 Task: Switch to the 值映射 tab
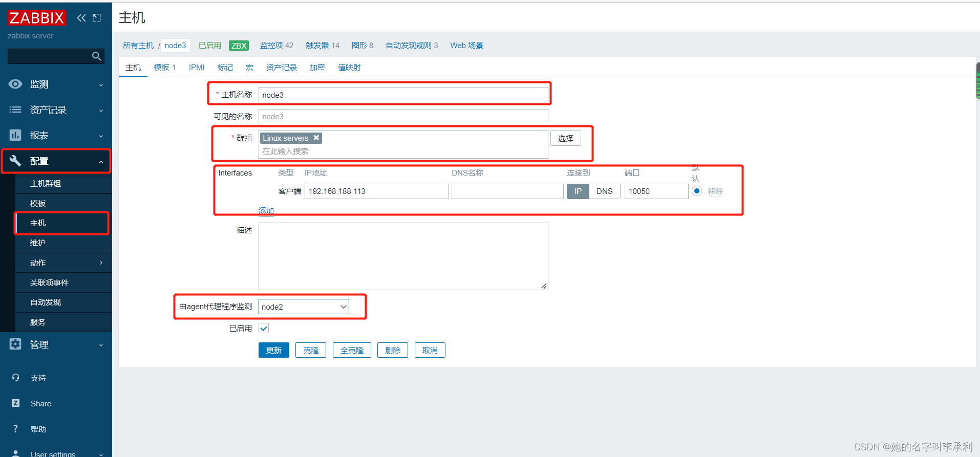tap(349, 68)
